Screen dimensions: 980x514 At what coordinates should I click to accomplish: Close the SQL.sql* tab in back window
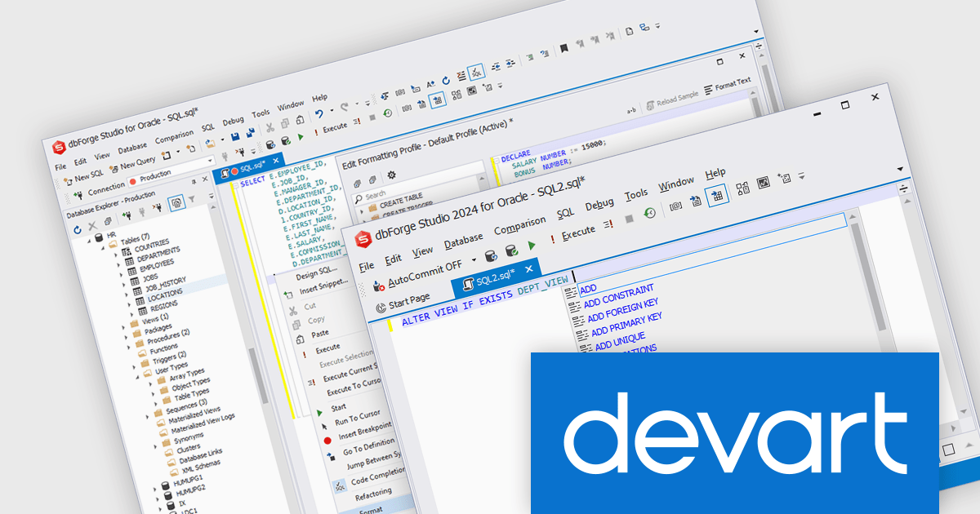point(276,159)
